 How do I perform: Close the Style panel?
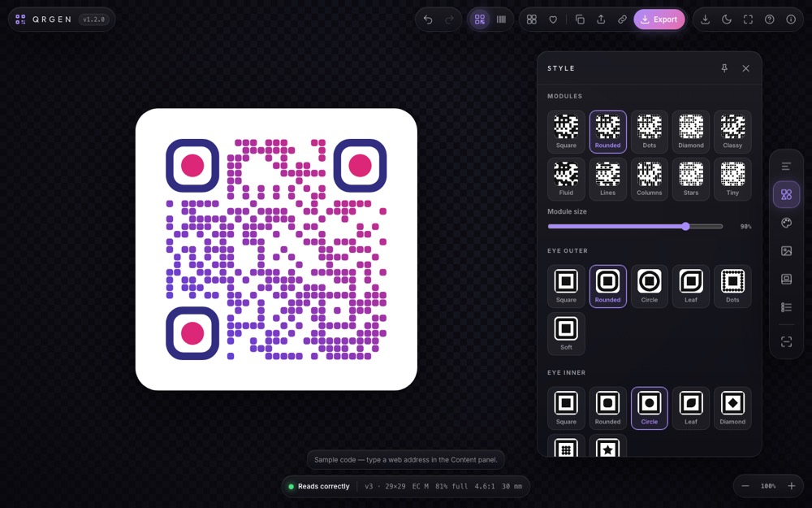745,68
